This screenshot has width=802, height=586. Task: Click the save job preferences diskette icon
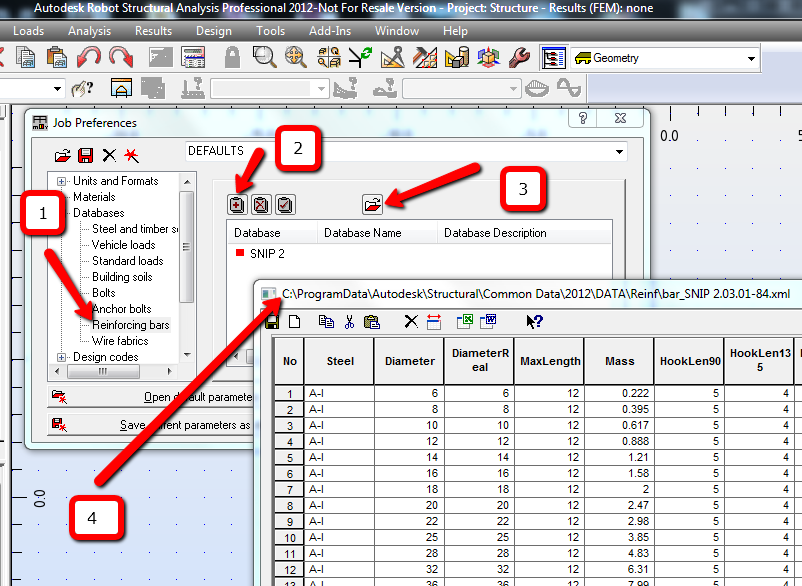(86, 155)
